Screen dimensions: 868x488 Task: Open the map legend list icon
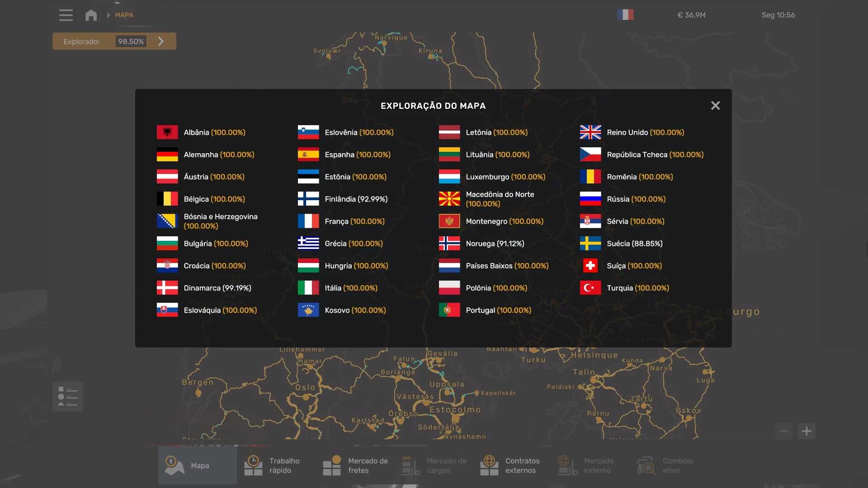tap(68, 396)
